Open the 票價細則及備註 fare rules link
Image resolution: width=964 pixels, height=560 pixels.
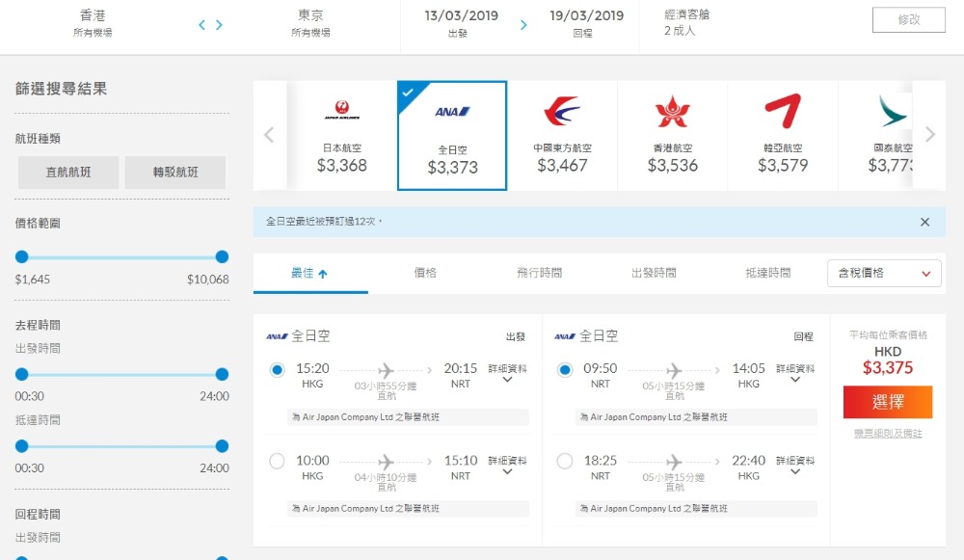tap(888, 434)
